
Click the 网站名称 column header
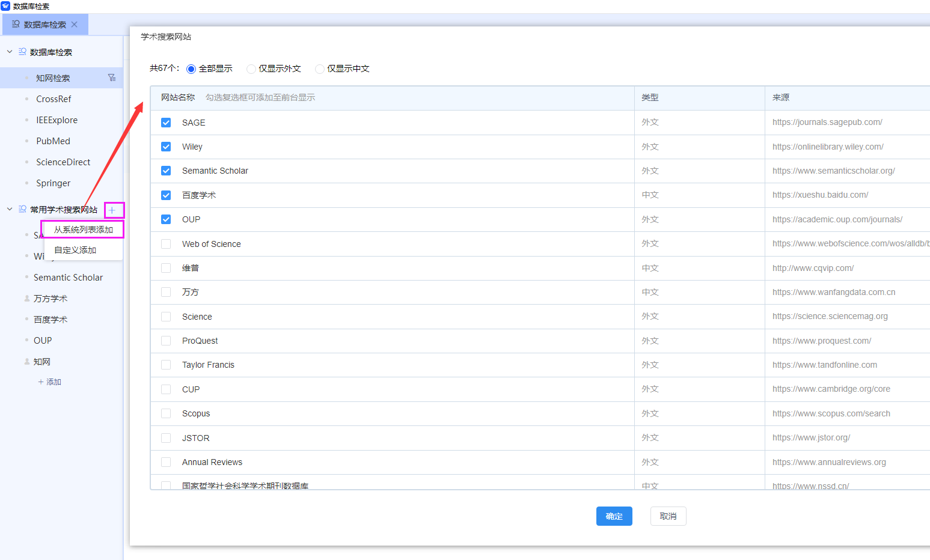tap(178, 97)
